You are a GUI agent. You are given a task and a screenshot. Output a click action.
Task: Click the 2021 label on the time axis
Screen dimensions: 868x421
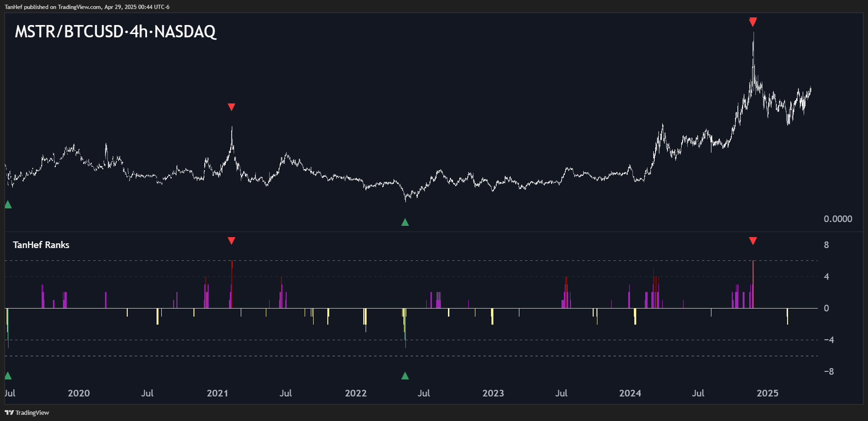(218, 393)
